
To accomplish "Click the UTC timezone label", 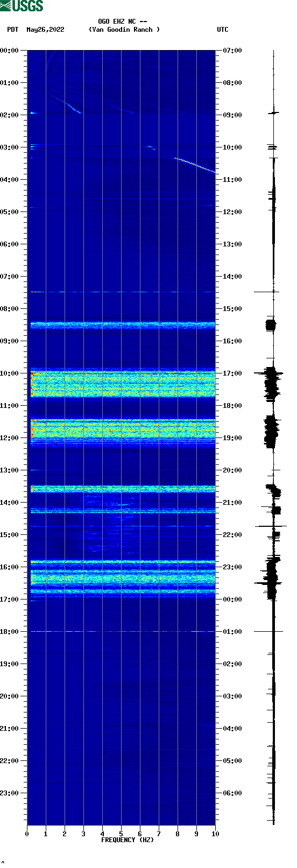I will coord(223,30).
